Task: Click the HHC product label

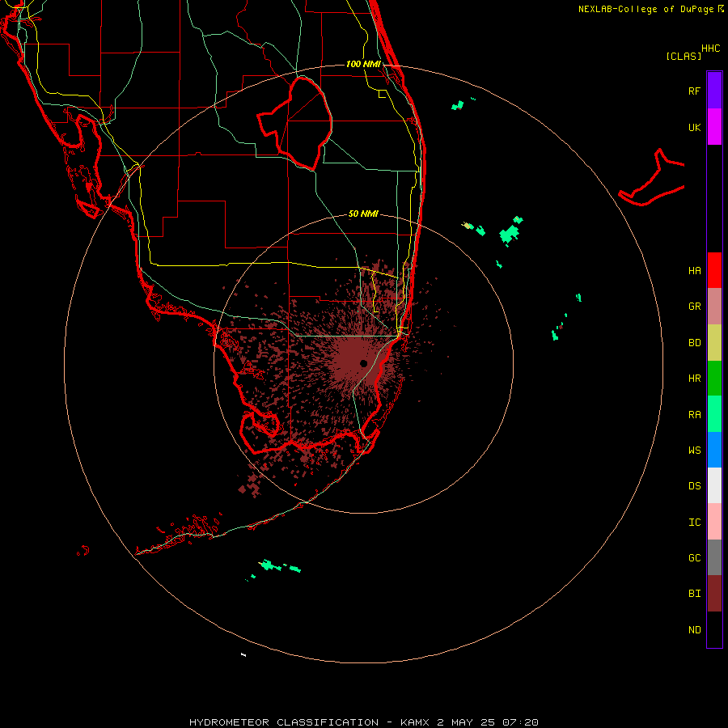Action: point(710,49)
